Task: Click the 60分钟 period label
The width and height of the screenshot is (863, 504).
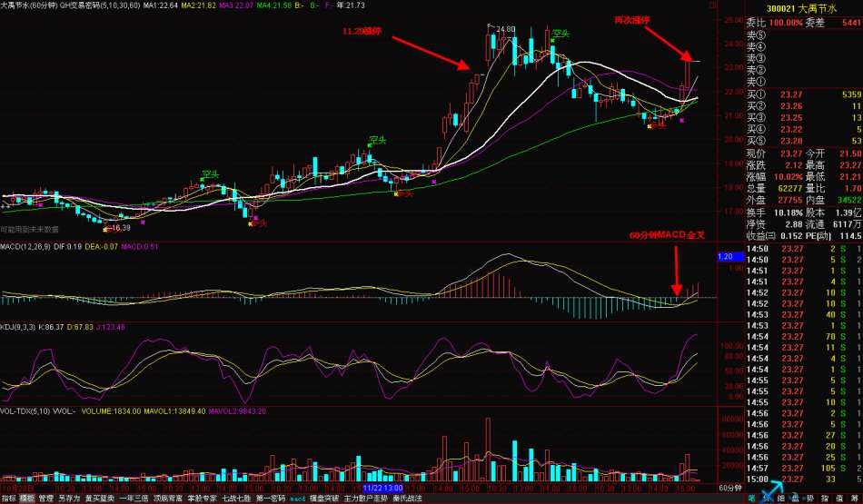Action: pos(729,488)
